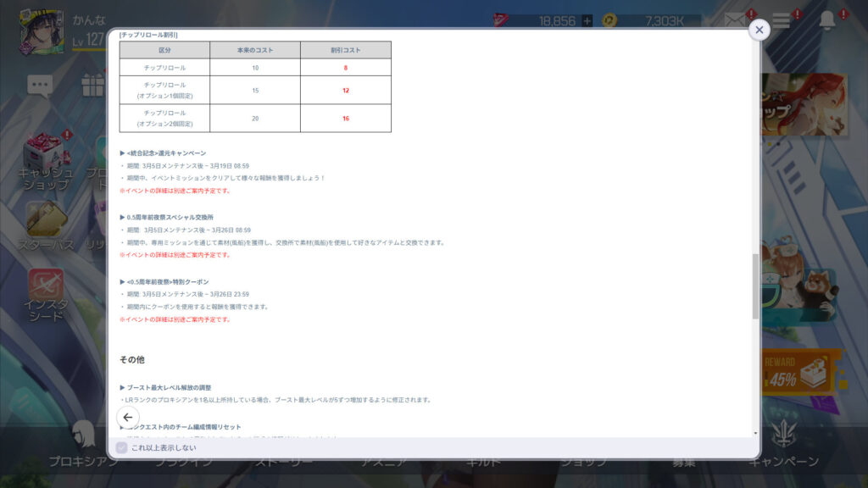Click the ブースト最大レベル解放の調整 heading triangle

(x=123, y=387)
